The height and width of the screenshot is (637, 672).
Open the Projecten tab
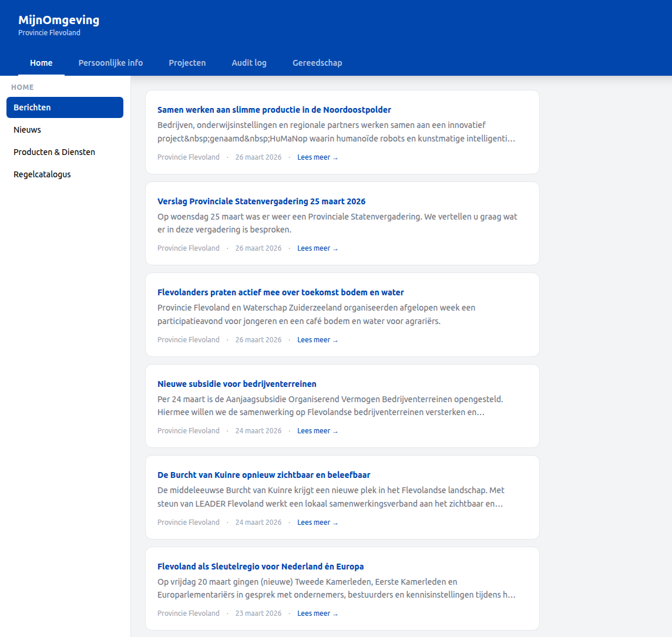[187, 63]
